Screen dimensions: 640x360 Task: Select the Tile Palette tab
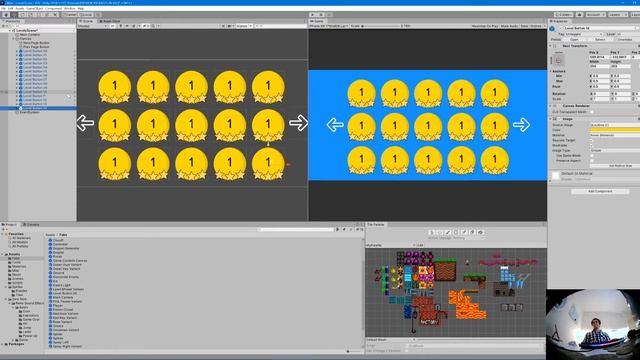[376, 224]
